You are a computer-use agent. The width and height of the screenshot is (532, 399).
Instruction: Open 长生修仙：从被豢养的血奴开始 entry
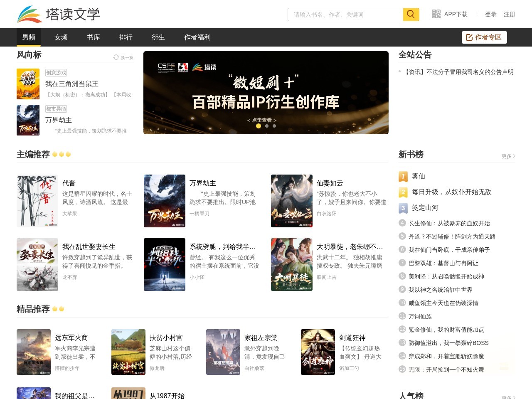click(x=449, y=223)
